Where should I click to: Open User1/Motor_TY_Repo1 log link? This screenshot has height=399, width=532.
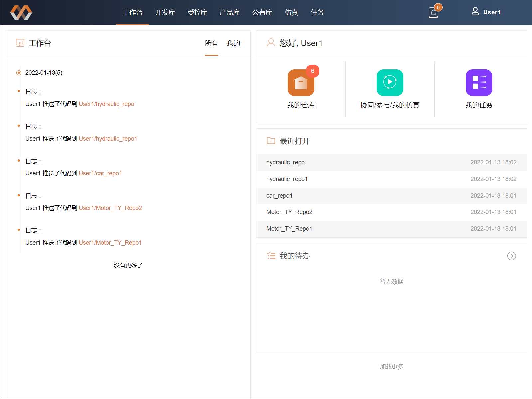pyautogui.click(x=110, y=243)
